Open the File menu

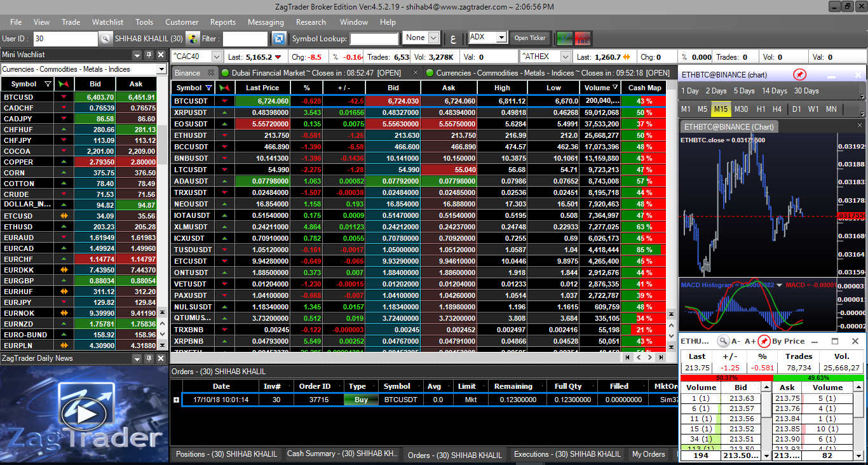pyautogui.click(x=16, y=22)
